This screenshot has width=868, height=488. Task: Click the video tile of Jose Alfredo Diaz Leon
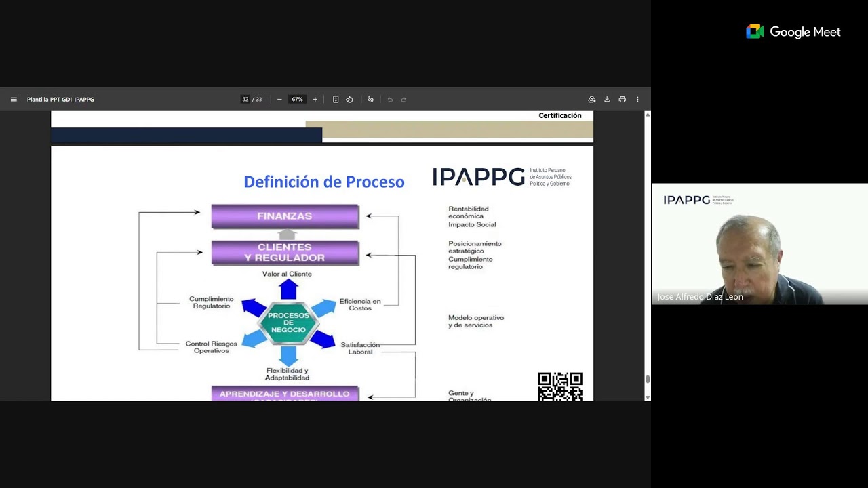[x=759, y=244]
